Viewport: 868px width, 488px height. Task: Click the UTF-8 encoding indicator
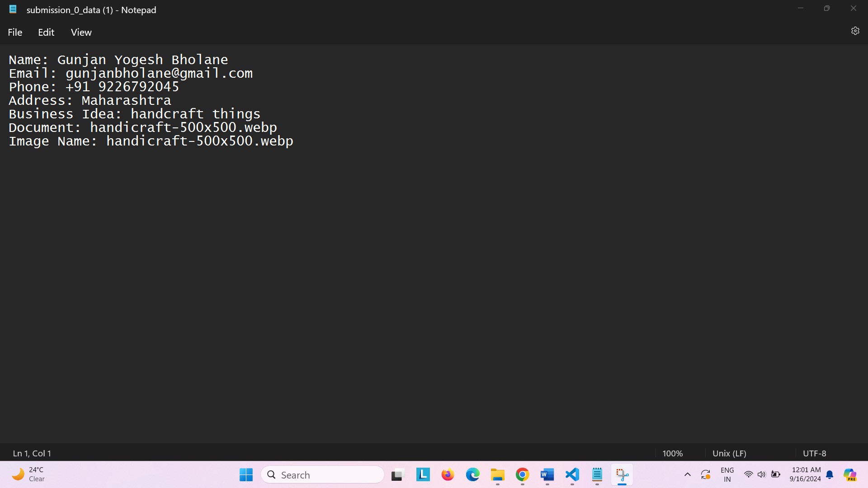tap(814, 453)
